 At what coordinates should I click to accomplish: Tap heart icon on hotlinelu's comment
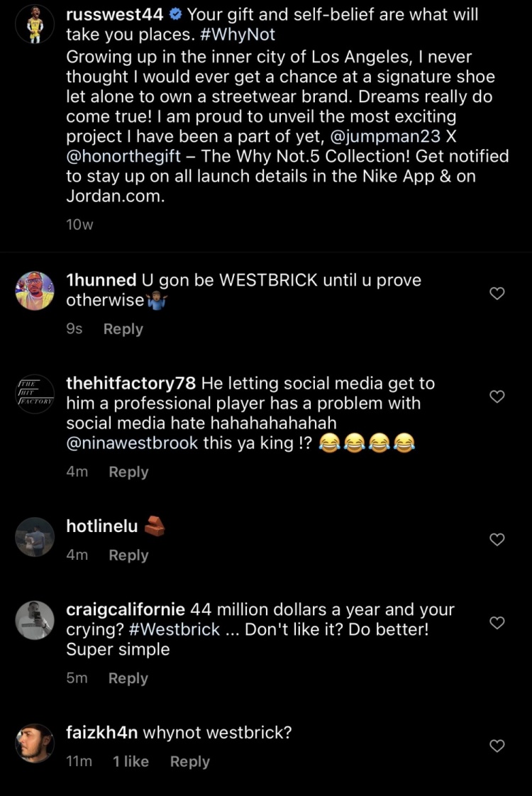click(x=497, y=539)
